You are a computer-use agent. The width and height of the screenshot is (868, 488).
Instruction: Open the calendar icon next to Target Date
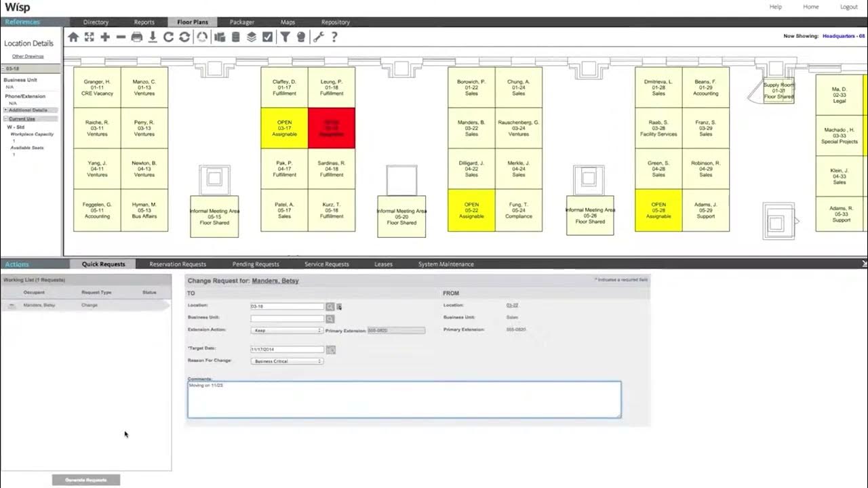click(331, 350)
